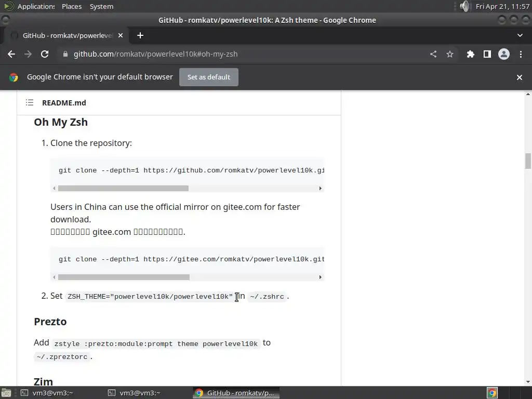
Task: Close the GitHub powerlevel10k tab
Action: [x=121, y=35]
